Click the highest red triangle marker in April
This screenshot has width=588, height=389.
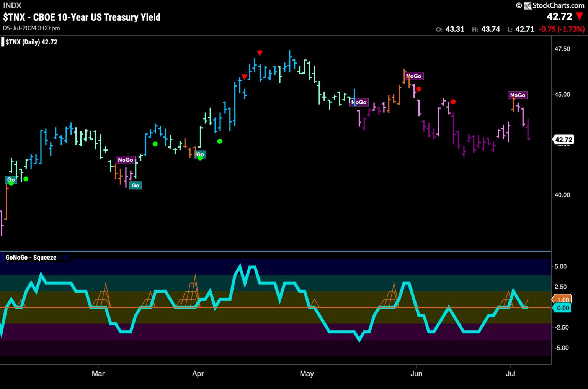point(260,53)
